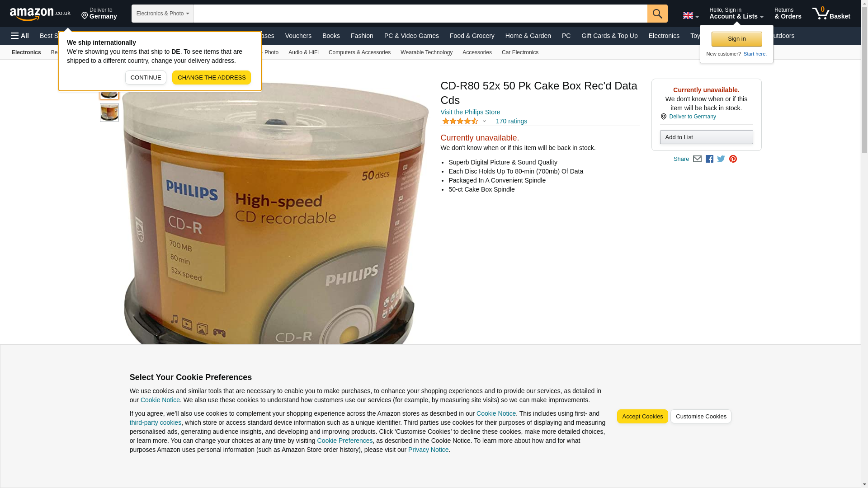Go to Amazon.co.uk home logo
The image size is (868, 488).
(40, 14)
